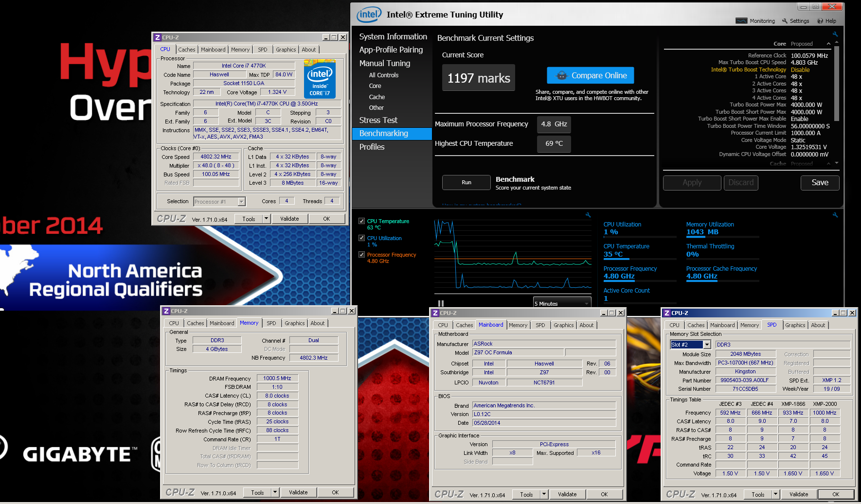Close the Intel Extreme Tuning Utility window
861x504 pixels.
pyautogui.click(x=832, y=7)
